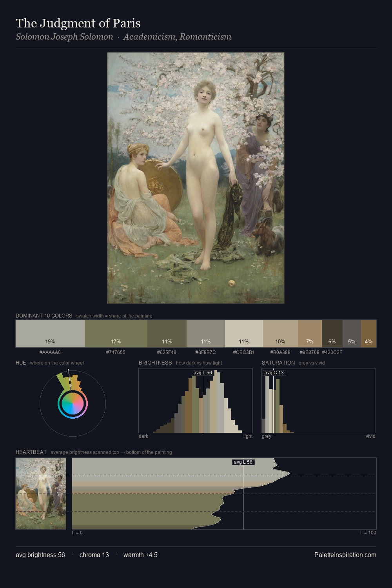The height and width of the screenshot is (588, 392).
Task: Click the 'avg C 13' saturation label
Action: tap(274, 373)
